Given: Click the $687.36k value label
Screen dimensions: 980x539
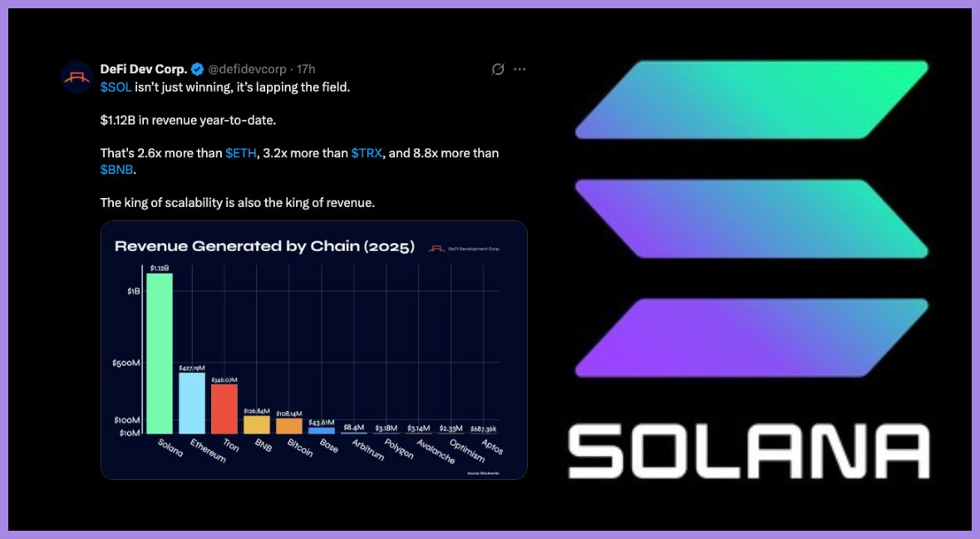Looking at the screenshot, I should 484,429.
